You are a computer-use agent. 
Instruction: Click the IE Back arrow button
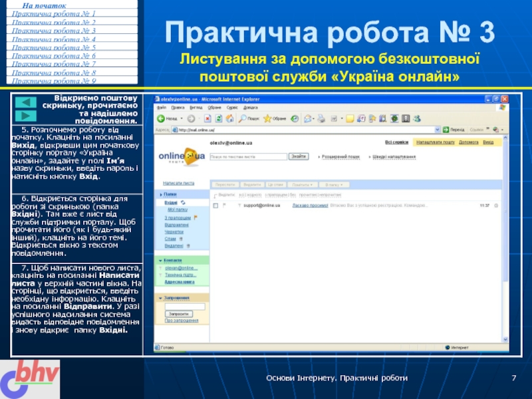(x=161, y=118)
